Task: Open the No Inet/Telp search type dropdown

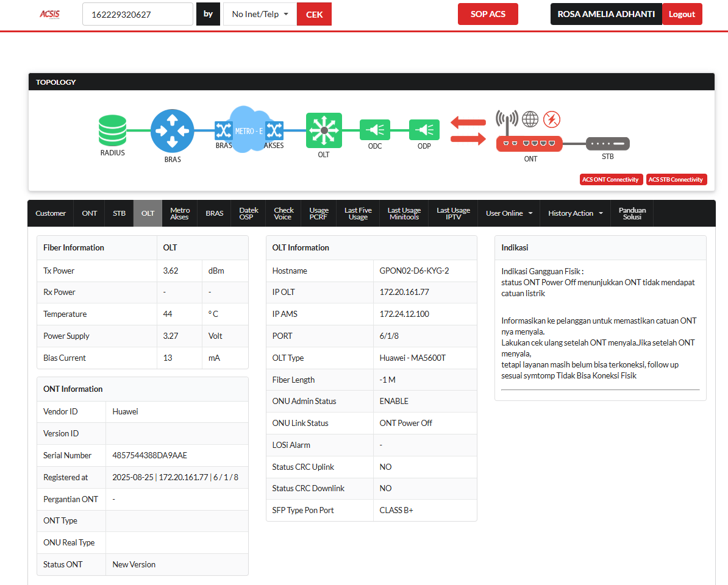Action: click(260, 14)
